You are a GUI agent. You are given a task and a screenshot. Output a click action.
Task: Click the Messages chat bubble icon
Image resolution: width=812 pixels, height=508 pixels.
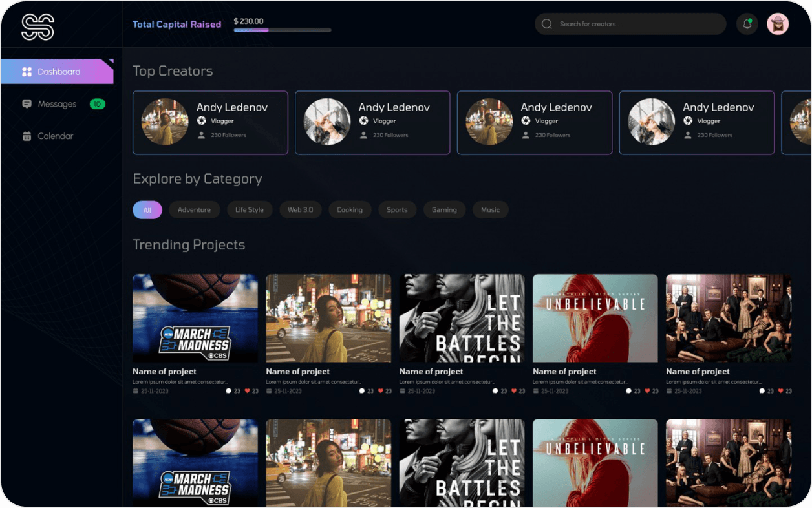pos(27,104)
